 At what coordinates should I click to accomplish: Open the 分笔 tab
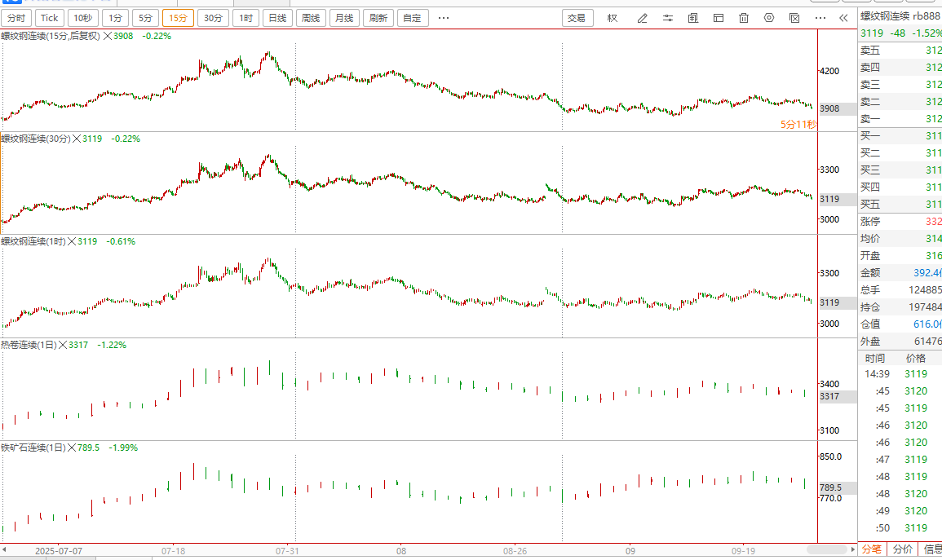(x=872, y=549)
